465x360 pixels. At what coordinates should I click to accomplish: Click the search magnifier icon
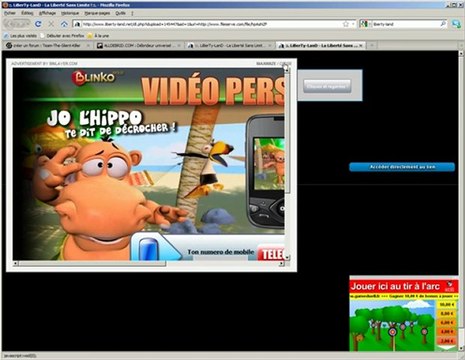pos(443,24)
